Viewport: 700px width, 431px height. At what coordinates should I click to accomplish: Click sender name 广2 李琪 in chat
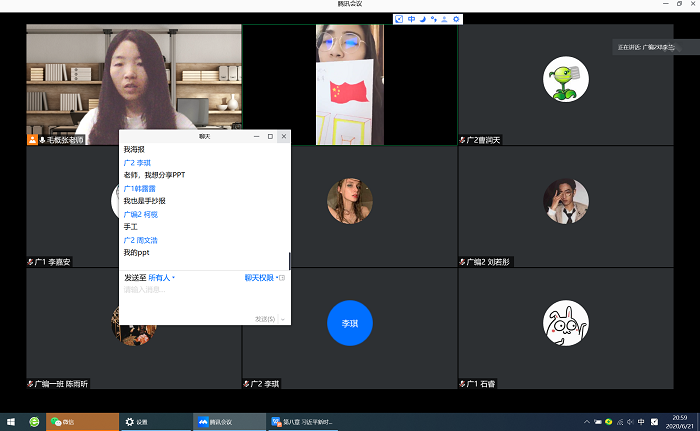(x=136, y=162)
